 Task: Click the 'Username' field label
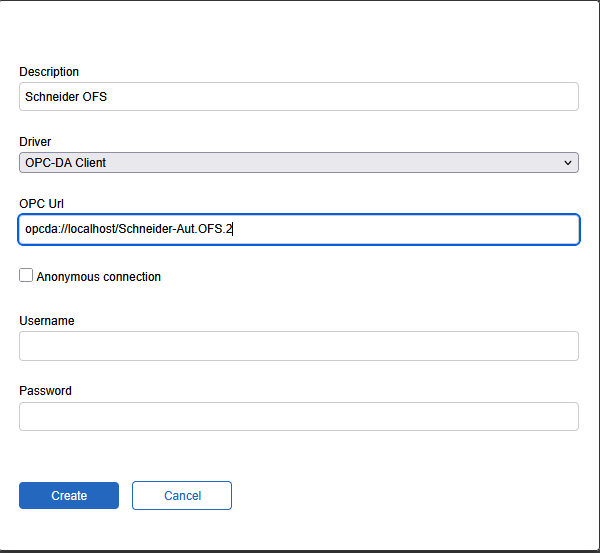46,321
